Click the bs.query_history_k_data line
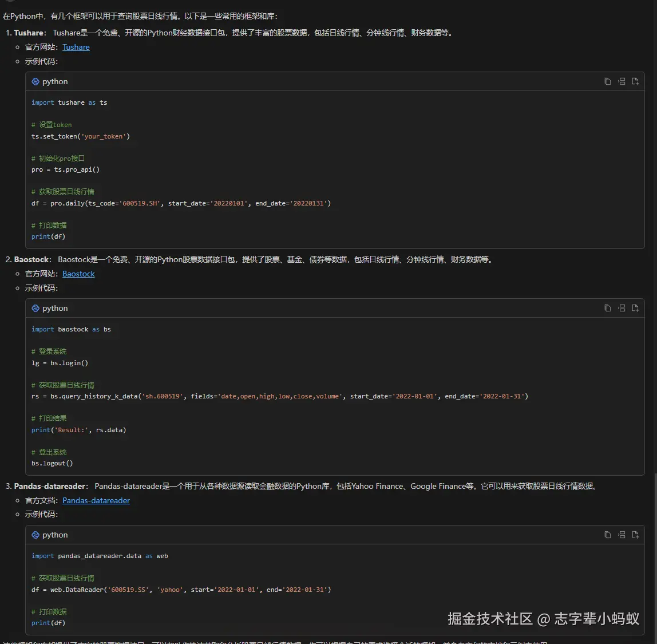 pos(280,396)
